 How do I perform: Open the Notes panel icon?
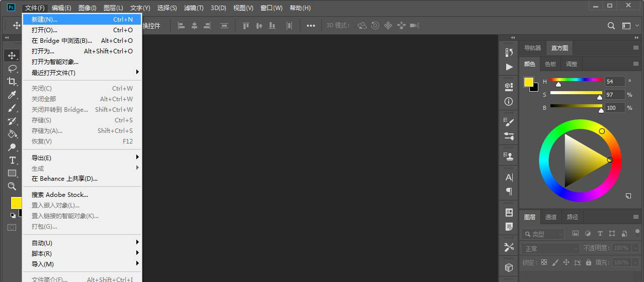[509, 227]
